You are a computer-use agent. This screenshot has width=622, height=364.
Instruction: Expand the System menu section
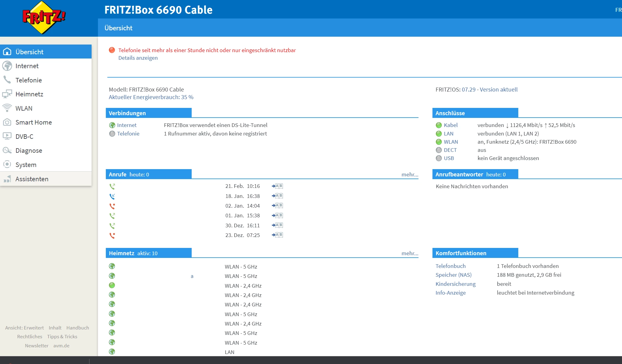pos(26,165)
